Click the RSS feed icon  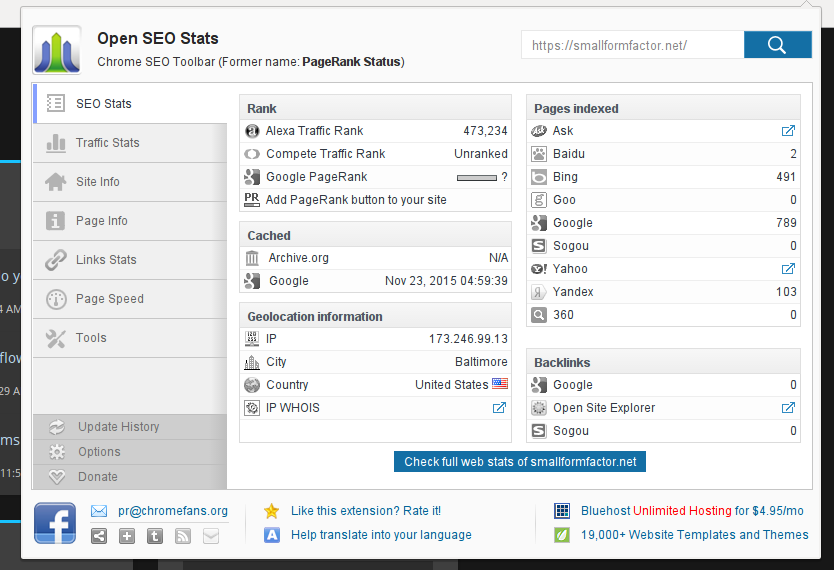point(183,536)
